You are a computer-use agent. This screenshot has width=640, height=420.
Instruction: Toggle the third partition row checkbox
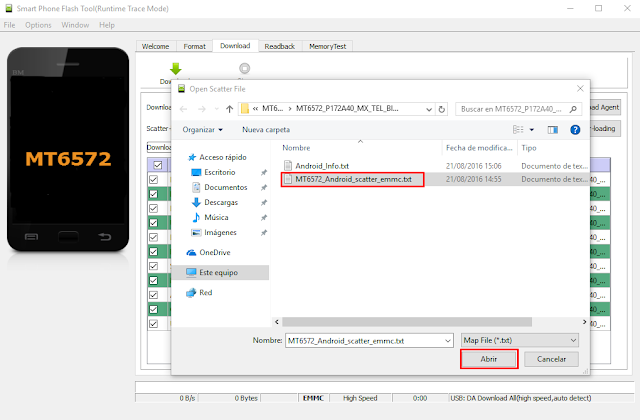click(x=153, y=208)
